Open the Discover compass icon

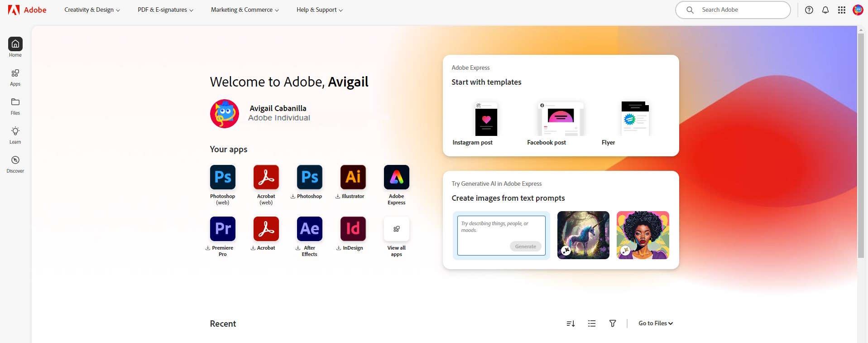click(15, 160)
